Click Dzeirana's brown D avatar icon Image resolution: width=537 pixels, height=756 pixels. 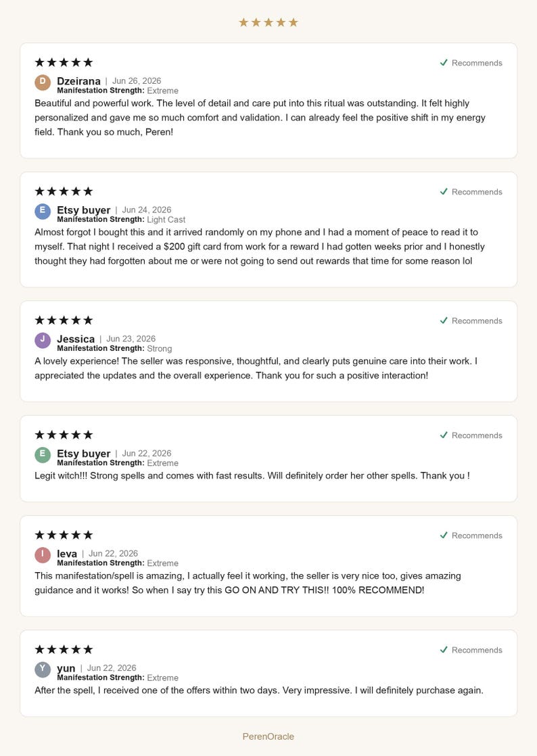[x=43, y=82]
